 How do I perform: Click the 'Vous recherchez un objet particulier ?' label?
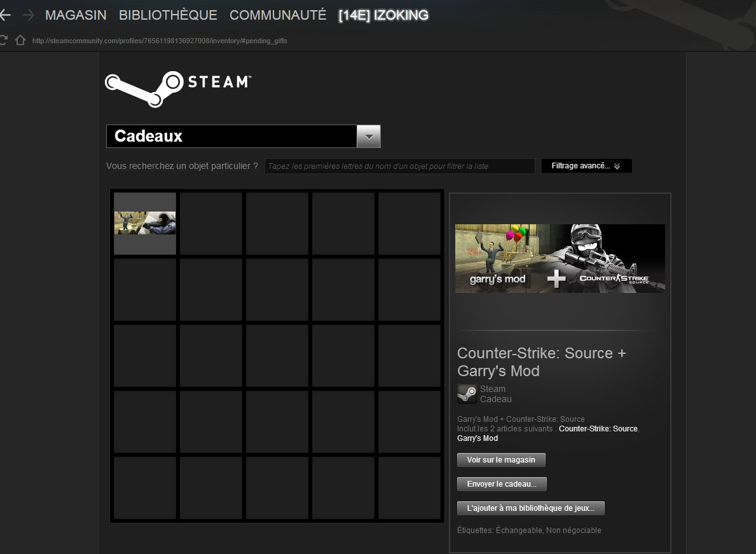(182, 166)
